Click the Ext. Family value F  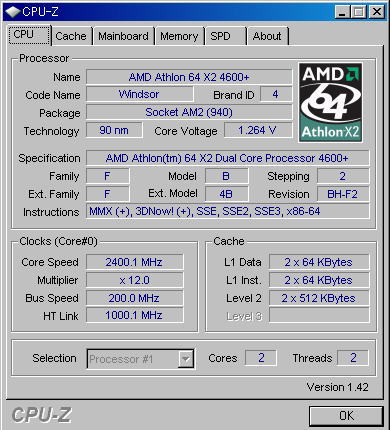point(107,194)
